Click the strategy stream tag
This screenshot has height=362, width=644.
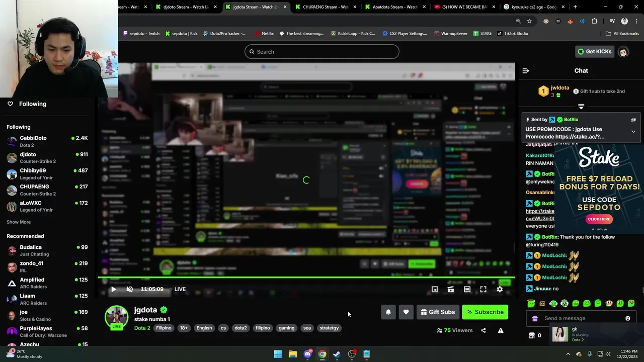tap(329, 328)
